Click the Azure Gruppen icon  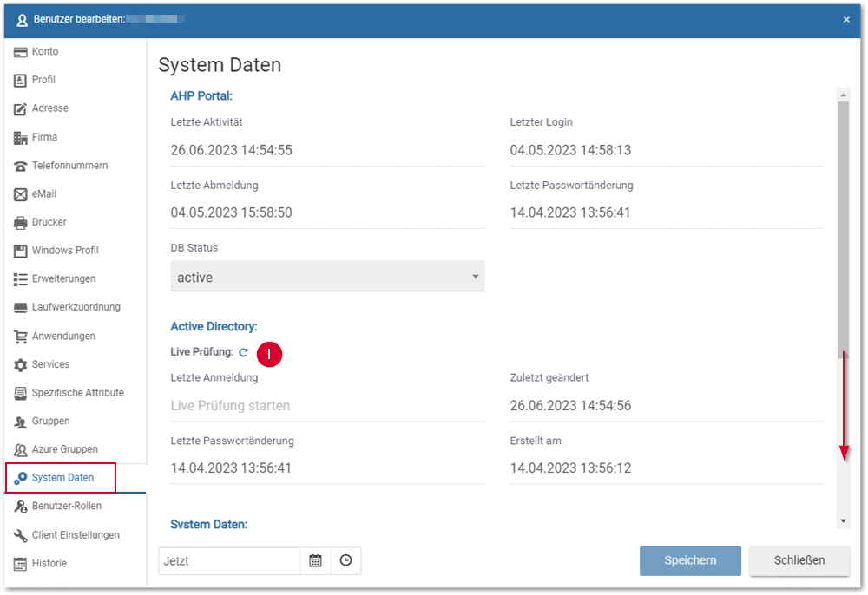coord(21,450)
